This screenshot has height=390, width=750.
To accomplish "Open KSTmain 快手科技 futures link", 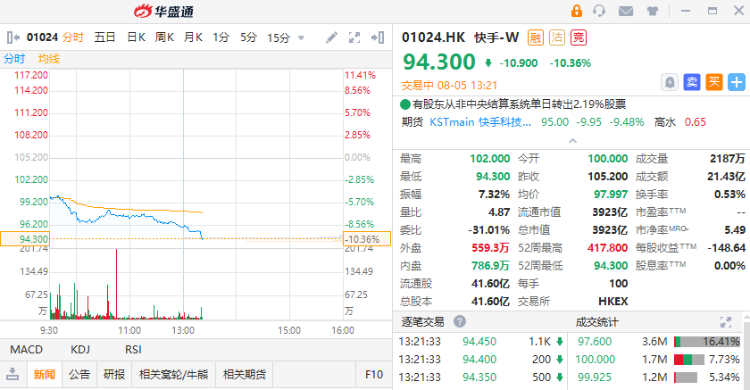I will [480, 122].
